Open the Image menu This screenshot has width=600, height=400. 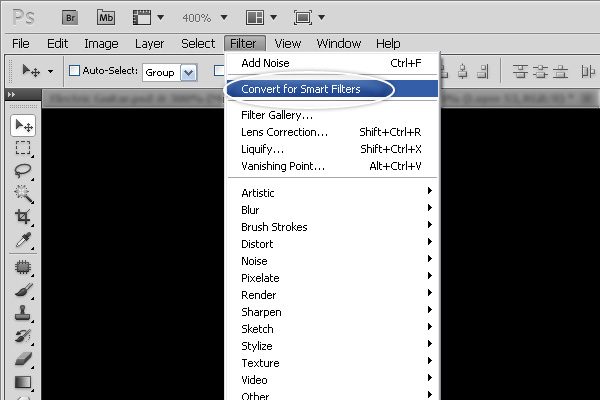click(101, 44)
